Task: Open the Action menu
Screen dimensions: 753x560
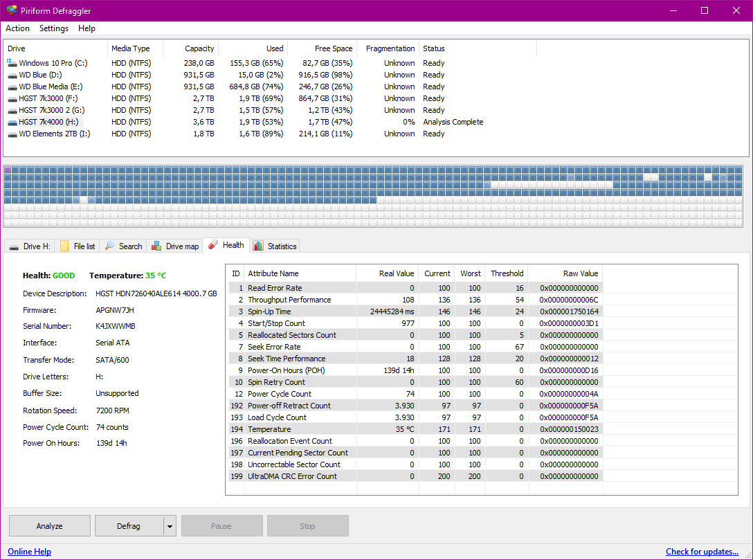Action: click(17, 28)
